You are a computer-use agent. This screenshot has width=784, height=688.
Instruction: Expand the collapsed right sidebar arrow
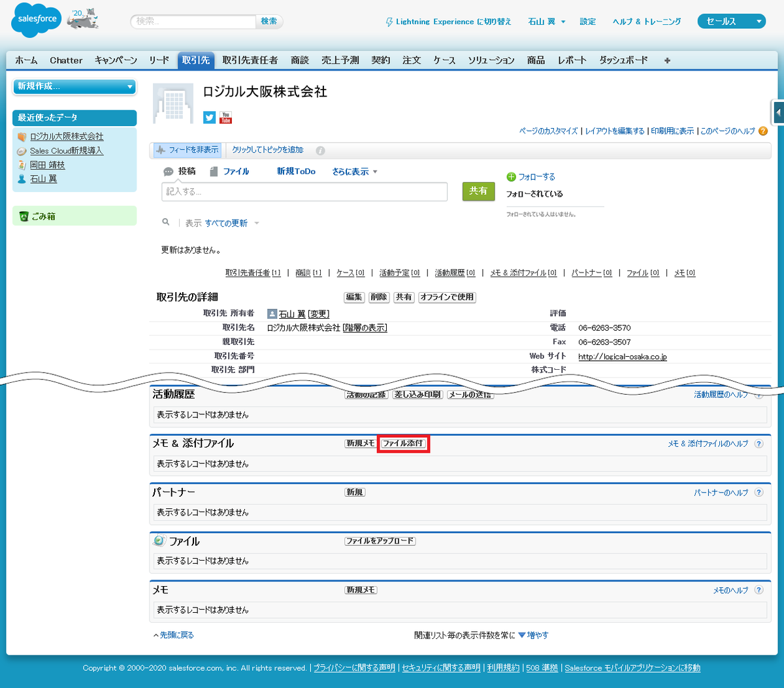click(x=778, y=112)
